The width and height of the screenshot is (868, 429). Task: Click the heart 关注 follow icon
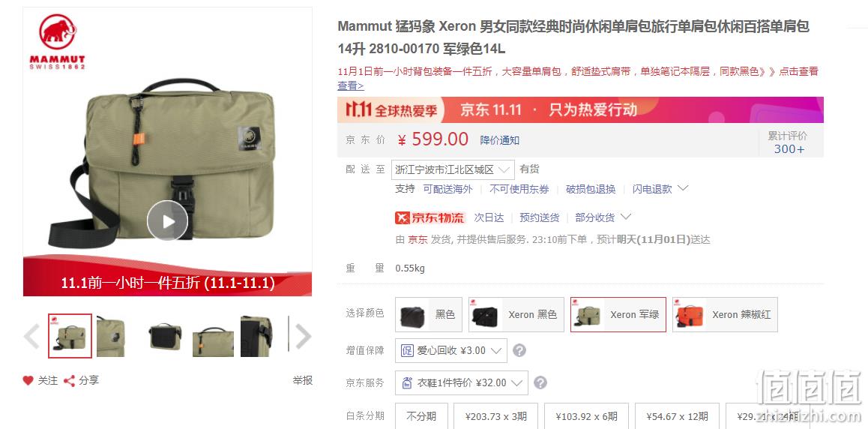[x=28, y=381]
